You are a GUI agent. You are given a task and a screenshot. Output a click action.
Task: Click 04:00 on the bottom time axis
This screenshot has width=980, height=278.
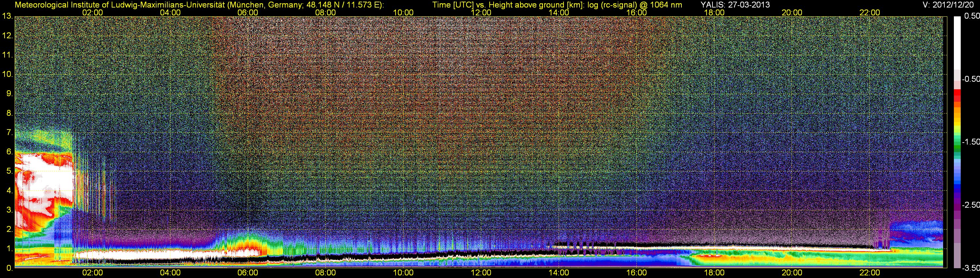(170, 273)
